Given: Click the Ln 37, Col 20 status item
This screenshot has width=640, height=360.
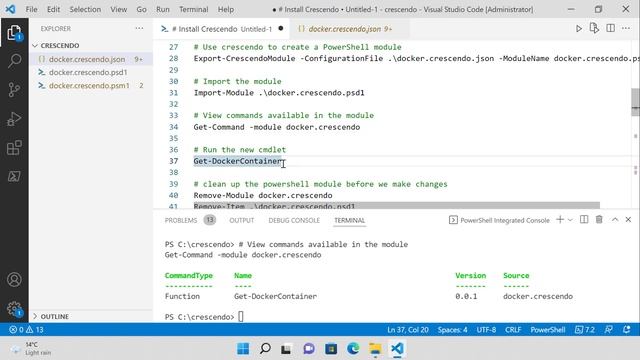Looking at the screenshot, I should click(408, 329).
